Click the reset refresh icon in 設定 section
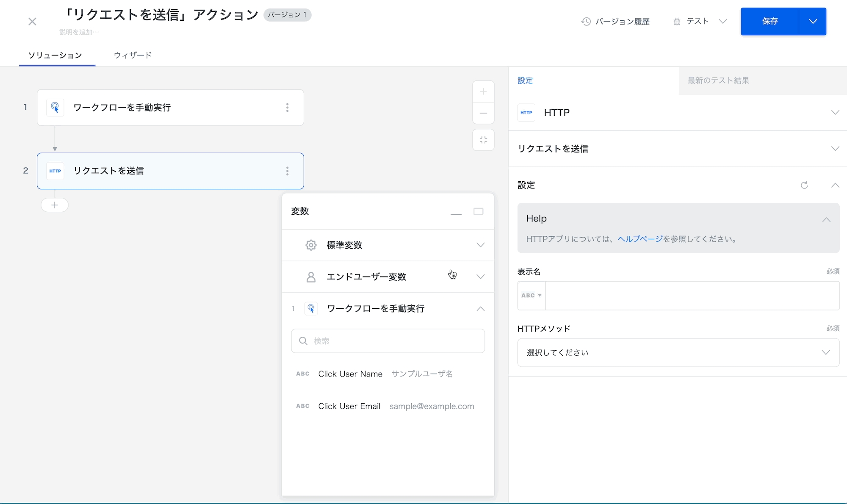 tap(804, 185)
